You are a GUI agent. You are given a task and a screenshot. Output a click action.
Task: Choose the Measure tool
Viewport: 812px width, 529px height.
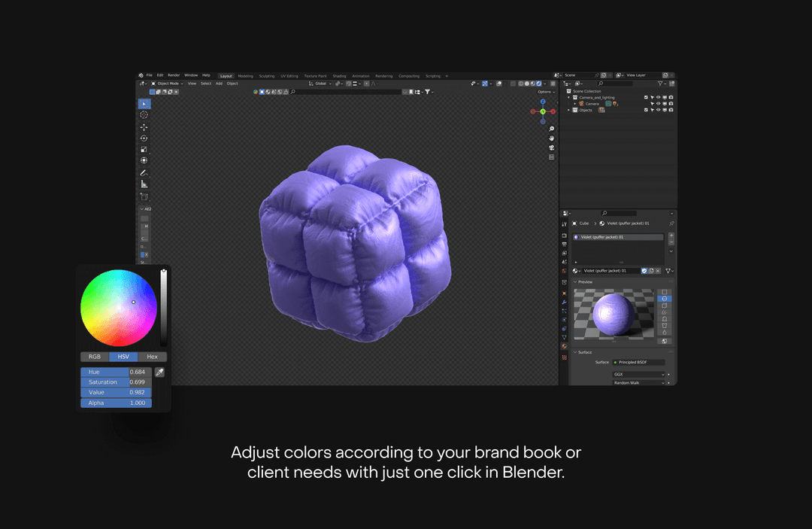point(144,184)
